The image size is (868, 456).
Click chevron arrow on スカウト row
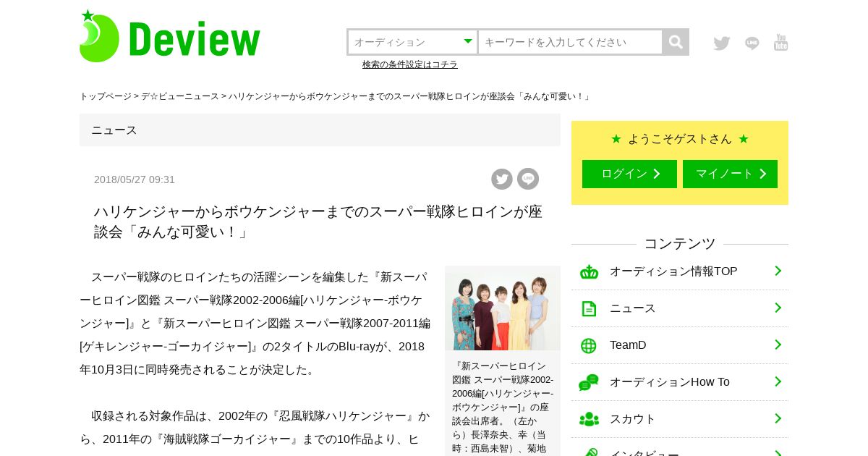[778, 418]
